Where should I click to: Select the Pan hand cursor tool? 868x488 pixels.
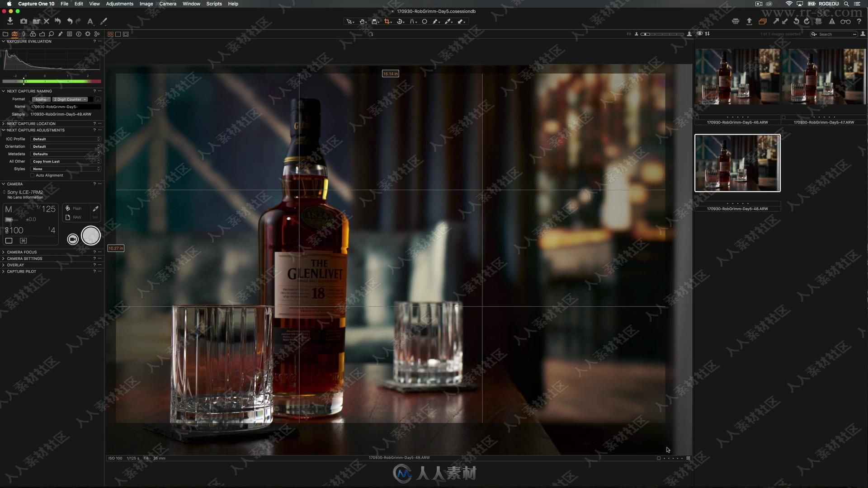[363, 21]
